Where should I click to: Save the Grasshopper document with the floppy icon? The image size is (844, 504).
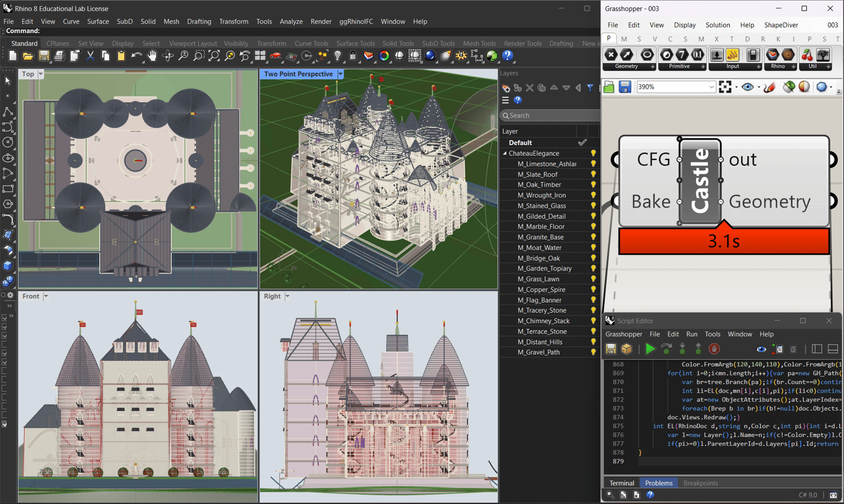click(x=625, y=87)
